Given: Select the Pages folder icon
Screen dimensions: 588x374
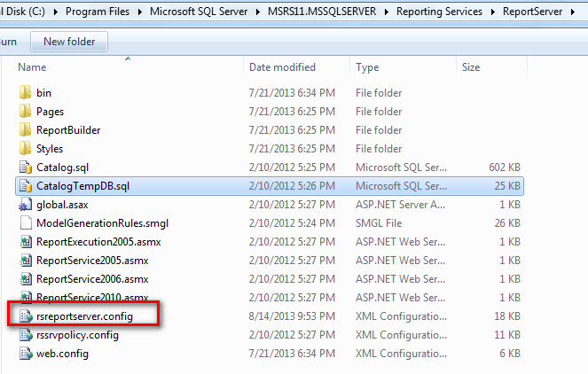Looking at the screenshot, I should [25, 112].
